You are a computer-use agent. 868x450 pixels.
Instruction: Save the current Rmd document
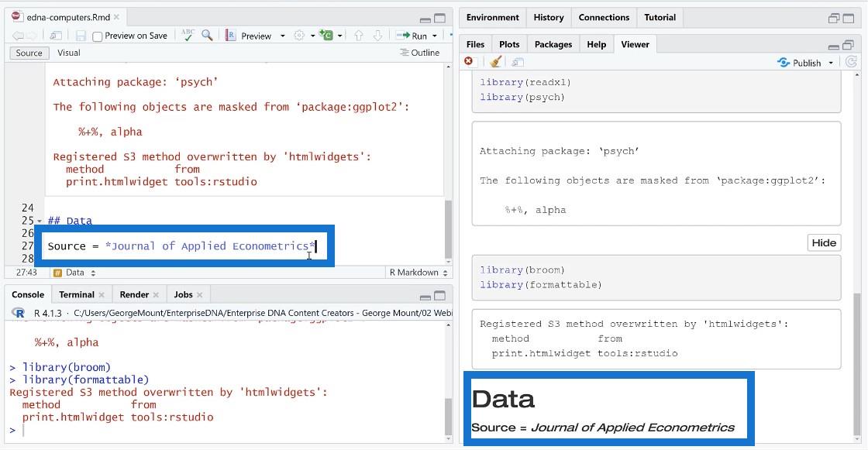[81, 36]
